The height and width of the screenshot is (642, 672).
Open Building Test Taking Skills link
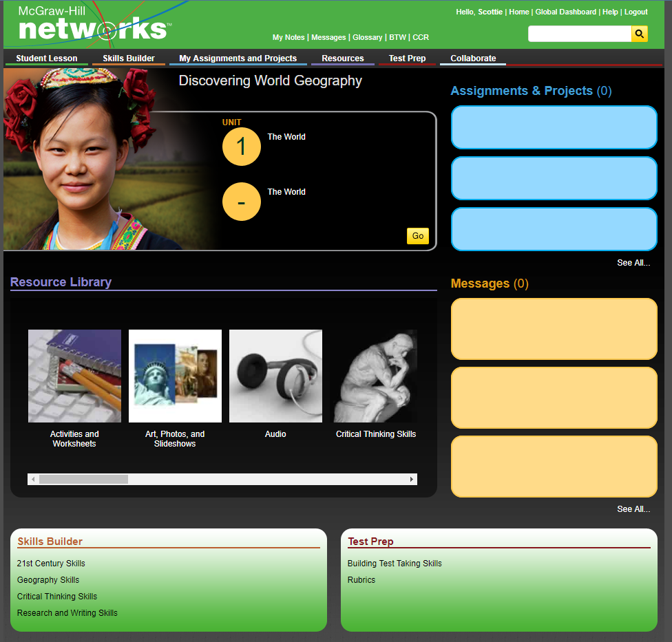395,564
